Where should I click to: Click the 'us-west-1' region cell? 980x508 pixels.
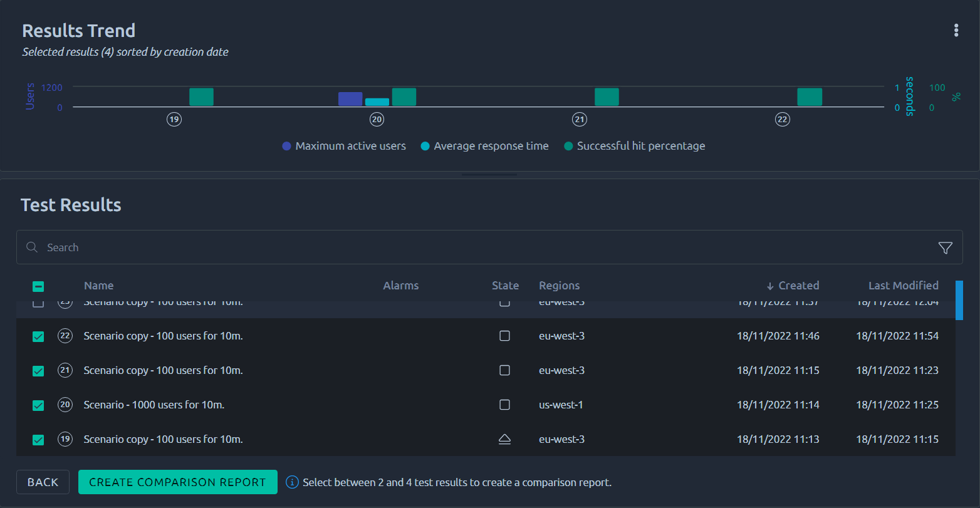pos(561,405)
